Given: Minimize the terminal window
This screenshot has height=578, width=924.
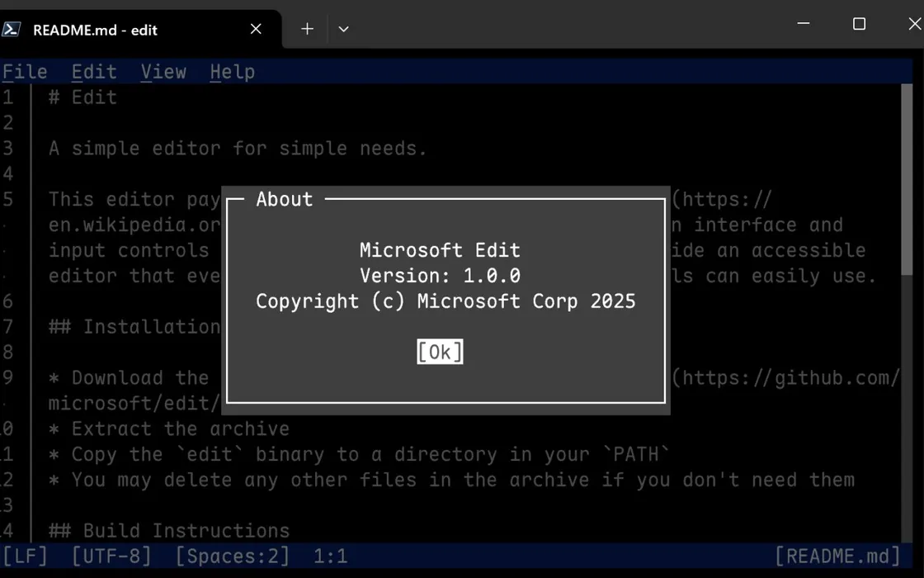Looking at the screenshot, I should [x=804, y=24].
